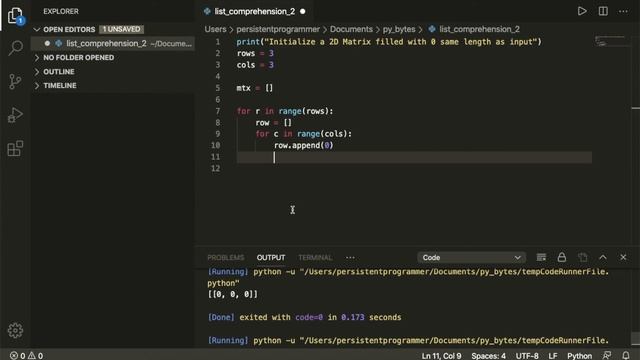Clear the output panel

[x=541, y=257]
